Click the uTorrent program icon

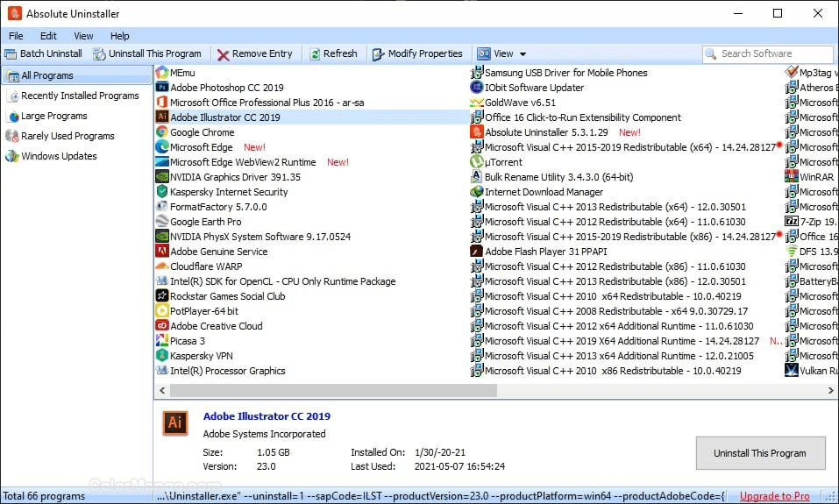(477, 162)
